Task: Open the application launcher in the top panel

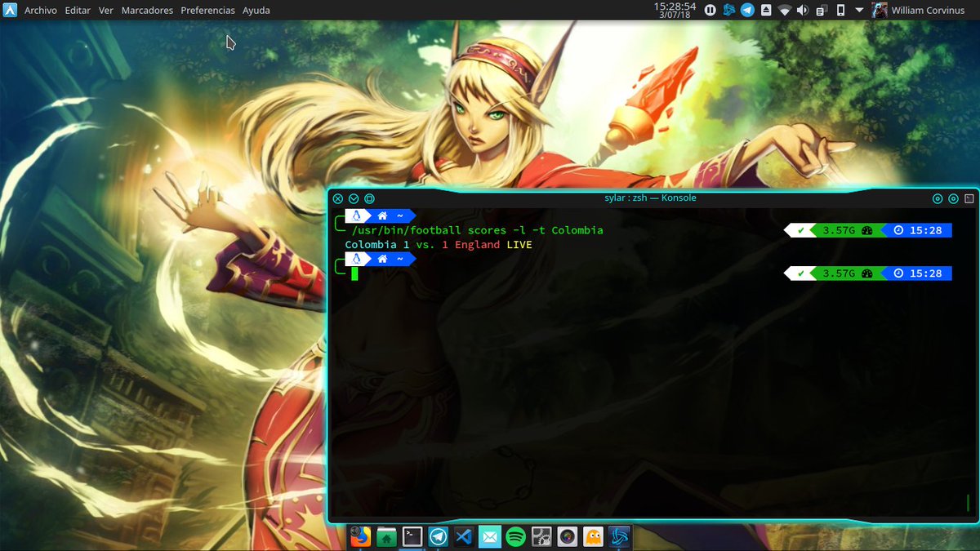Action: pyautogui.click(x=10, y=10)
